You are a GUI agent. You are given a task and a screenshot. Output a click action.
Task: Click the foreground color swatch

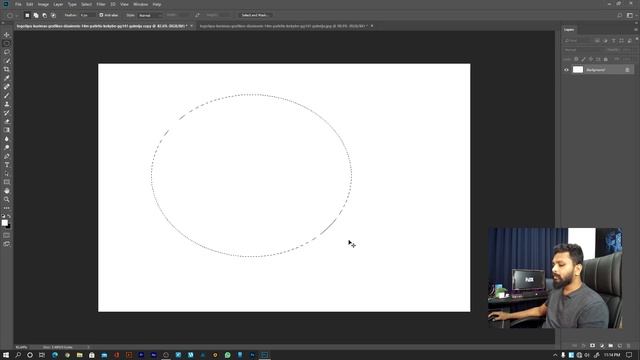pyautogui.click(x=4, y=222)
